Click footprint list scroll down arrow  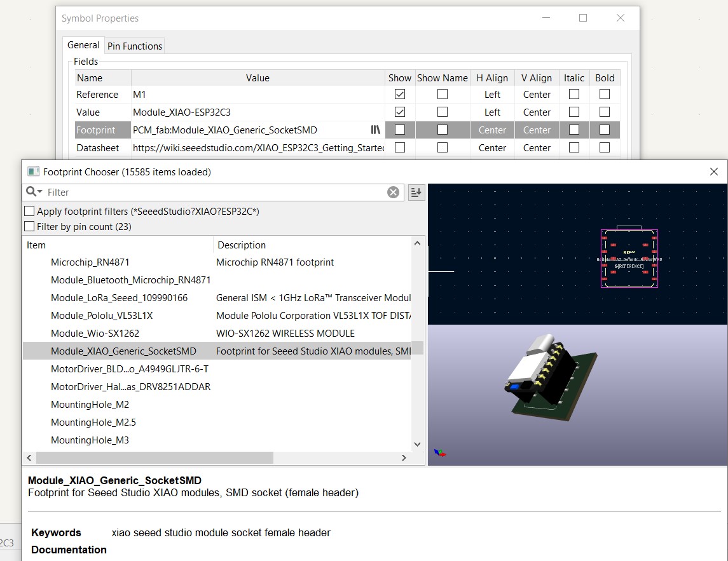click(x=417, y=444)
